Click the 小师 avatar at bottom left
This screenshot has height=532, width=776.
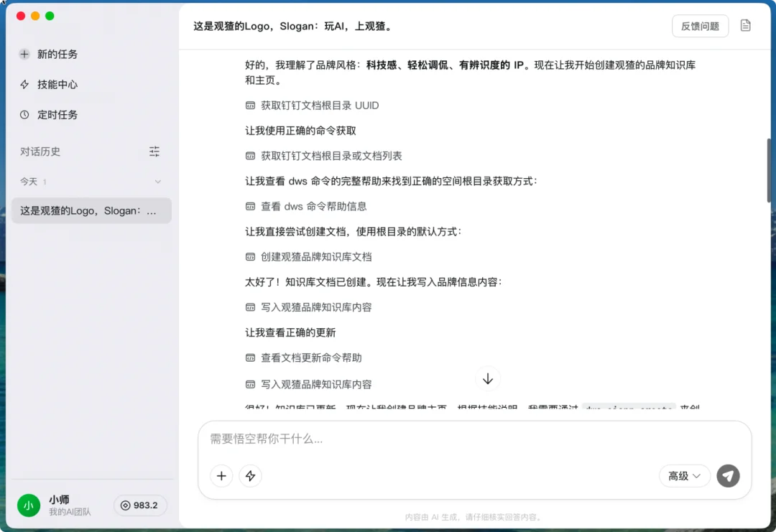click(29, 505)
